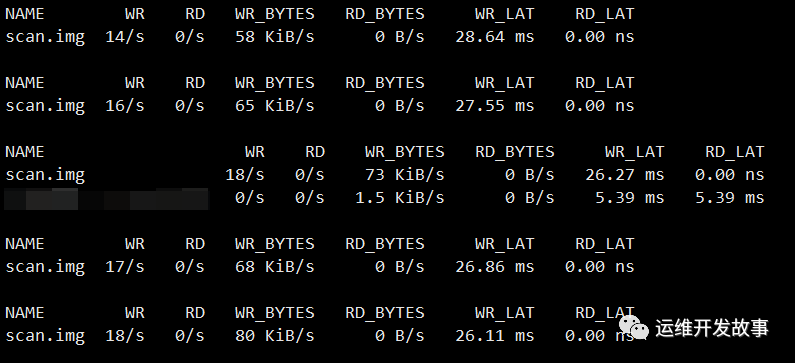Select the 68 KiB/s write bytes value
Viewport: 795px width, 363px height.
point(275,267)
